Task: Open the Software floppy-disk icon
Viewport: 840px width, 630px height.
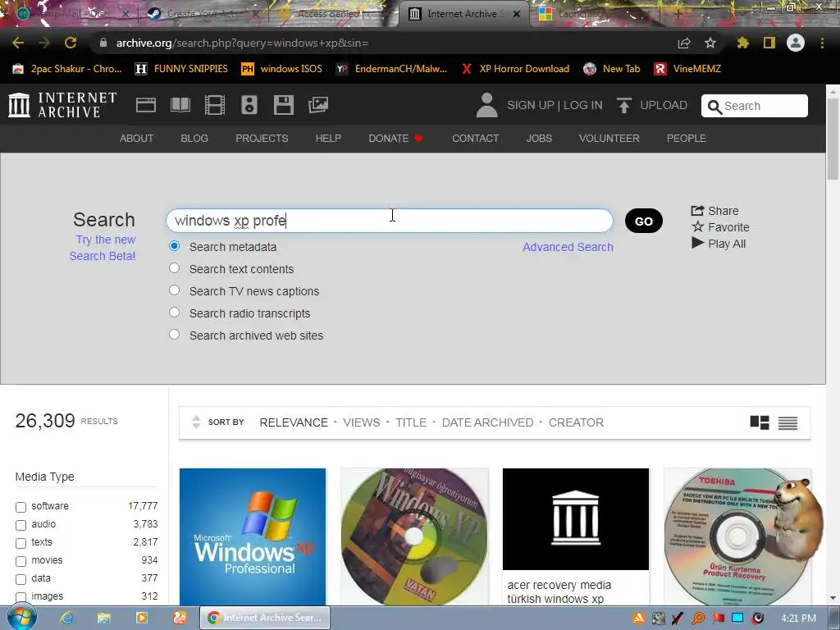Action: pyautogui.click(x=283, y=105)
